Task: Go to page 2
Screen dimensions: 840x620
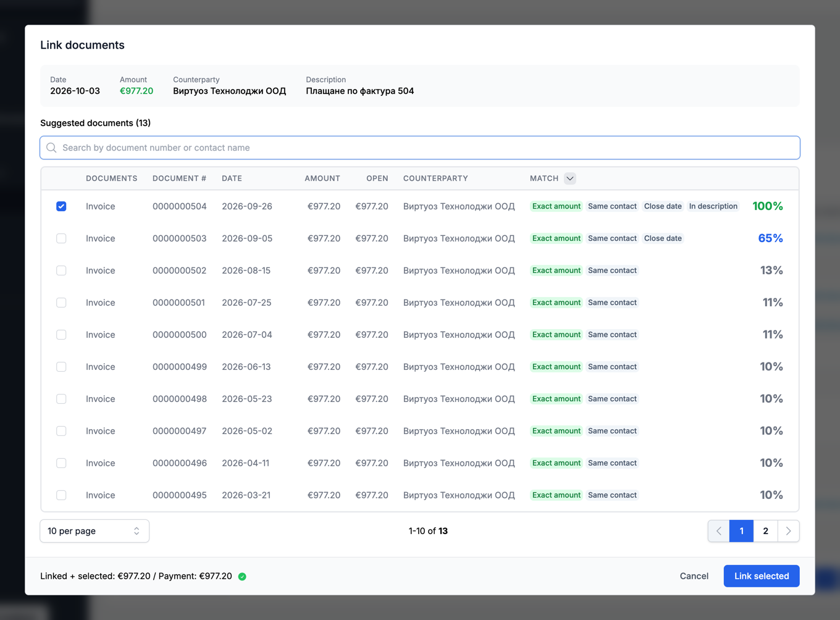Action: (765, 531)
